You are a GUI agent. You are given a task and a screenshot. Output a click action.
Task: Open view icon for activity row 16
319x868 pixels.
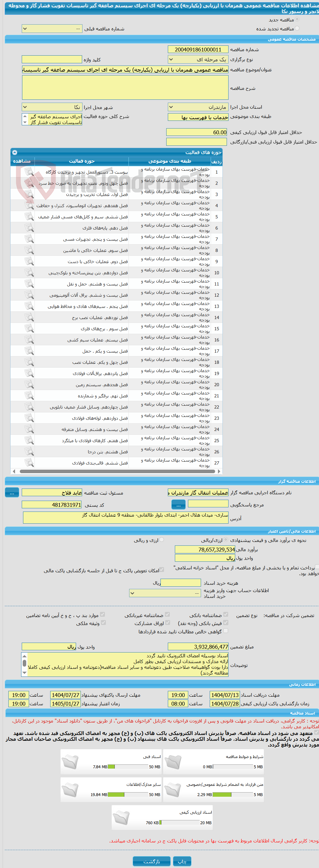coord(29,340)
